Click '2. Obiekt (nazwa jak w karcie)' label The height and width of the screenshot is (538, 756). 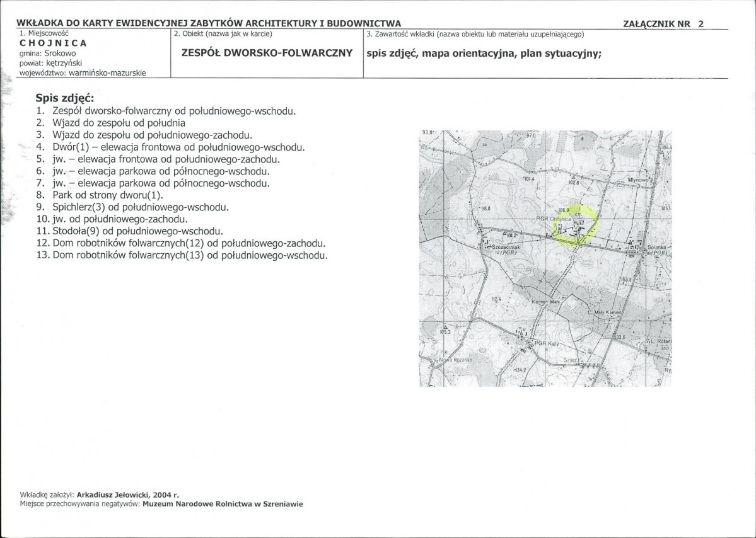point(223,34)
